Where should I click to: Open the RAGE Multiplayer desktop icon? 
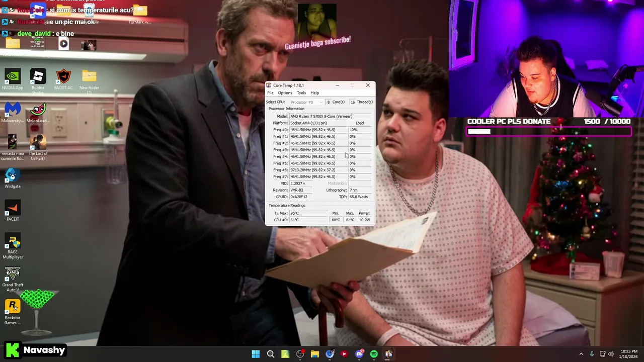tap(13, 246)
